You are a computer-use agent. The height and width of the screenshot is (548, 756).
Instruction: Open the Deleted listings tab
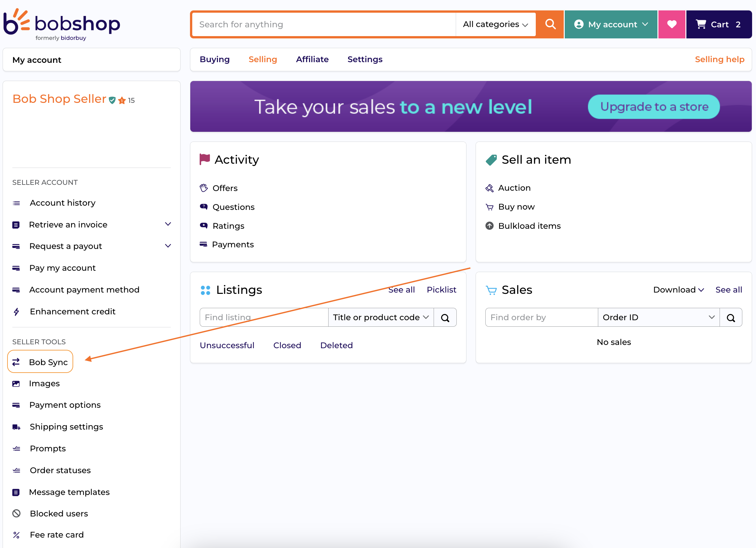336,345
